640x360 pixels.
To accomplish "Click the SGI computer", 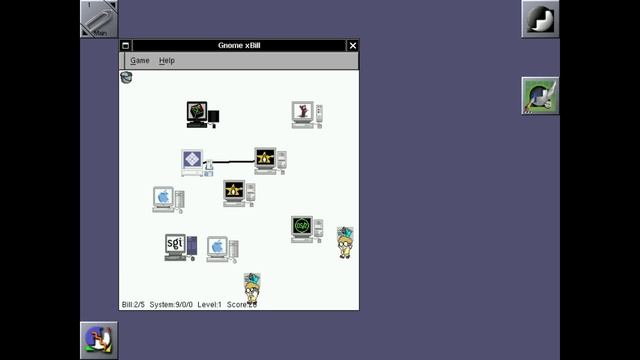I will [181, 247].
